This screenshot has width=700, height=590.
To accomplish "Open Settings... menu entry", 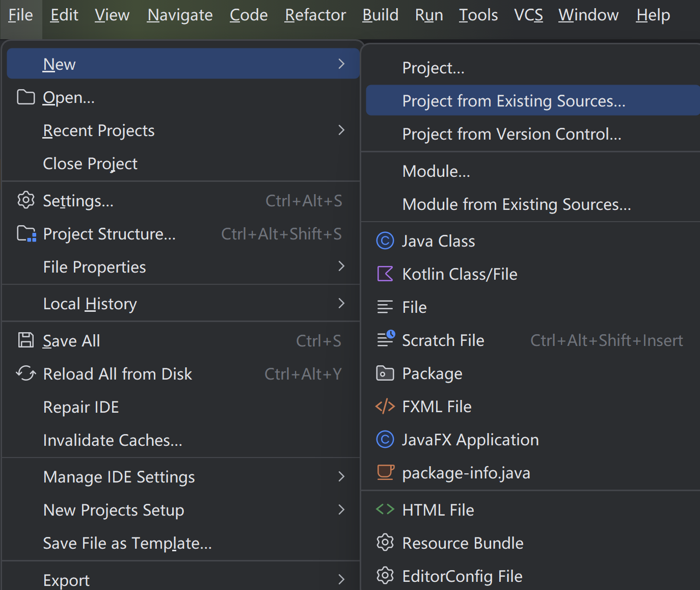I will click(x=181, y=201).
